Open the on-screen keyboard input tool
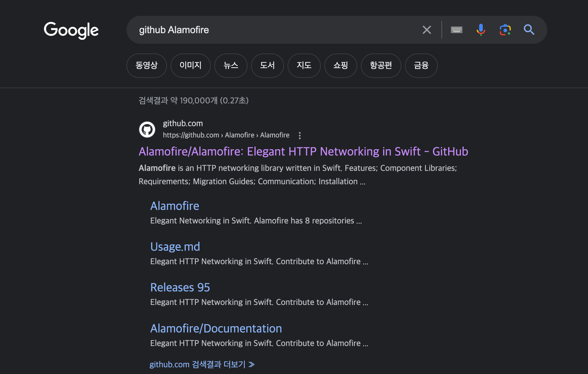 coord(456,30)
